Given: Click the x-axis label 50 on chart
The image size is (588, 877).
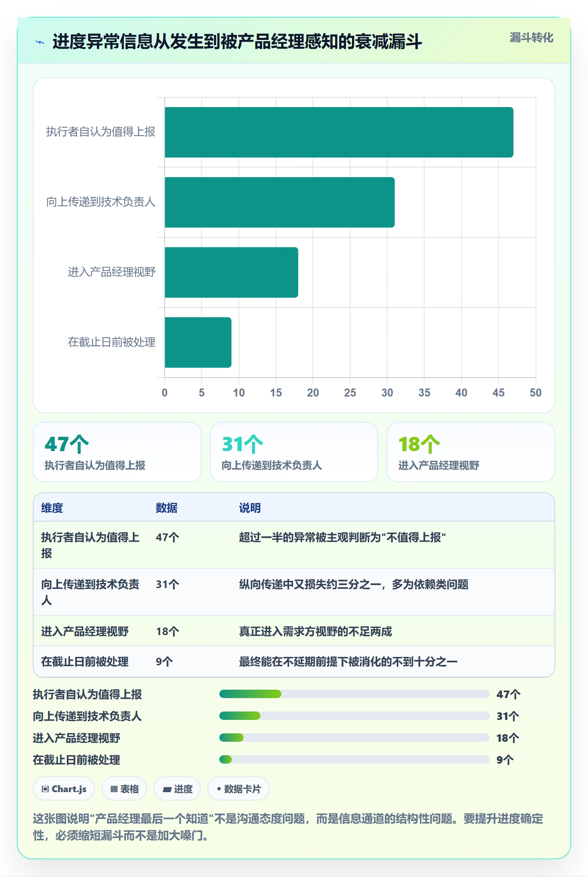Looking at the screenshot, I should click(x=535, y=393).
